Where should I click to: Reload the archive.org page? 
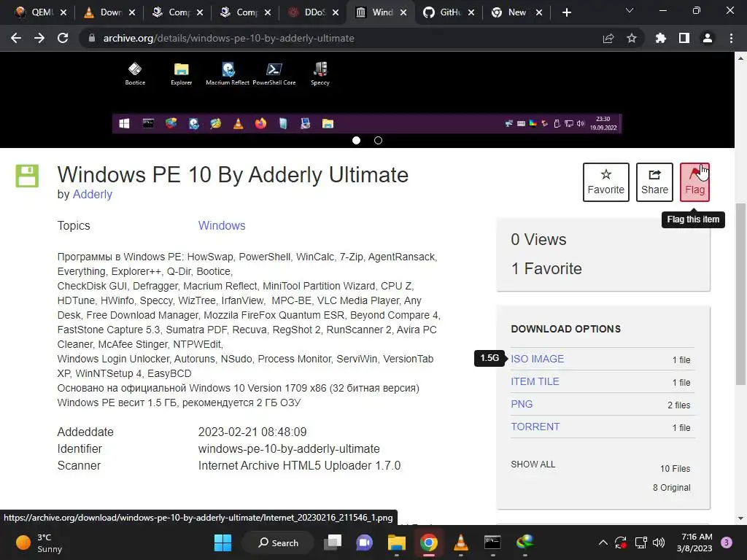point(63,38)
